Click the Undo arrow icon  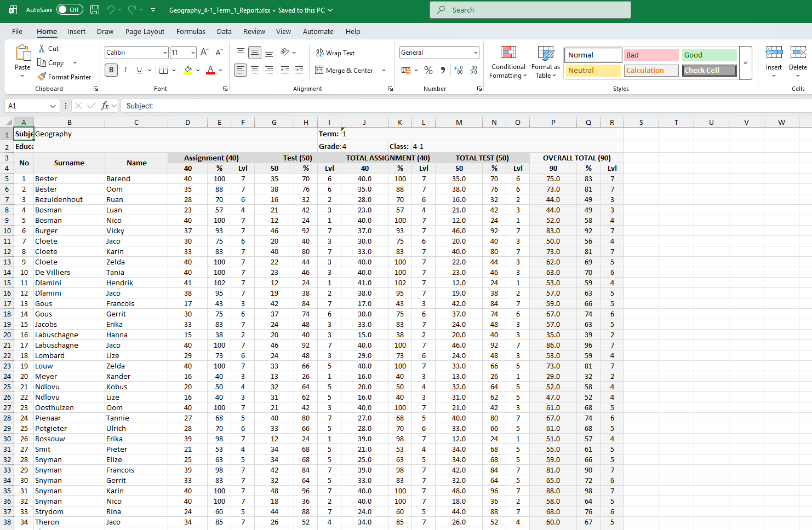111,10
